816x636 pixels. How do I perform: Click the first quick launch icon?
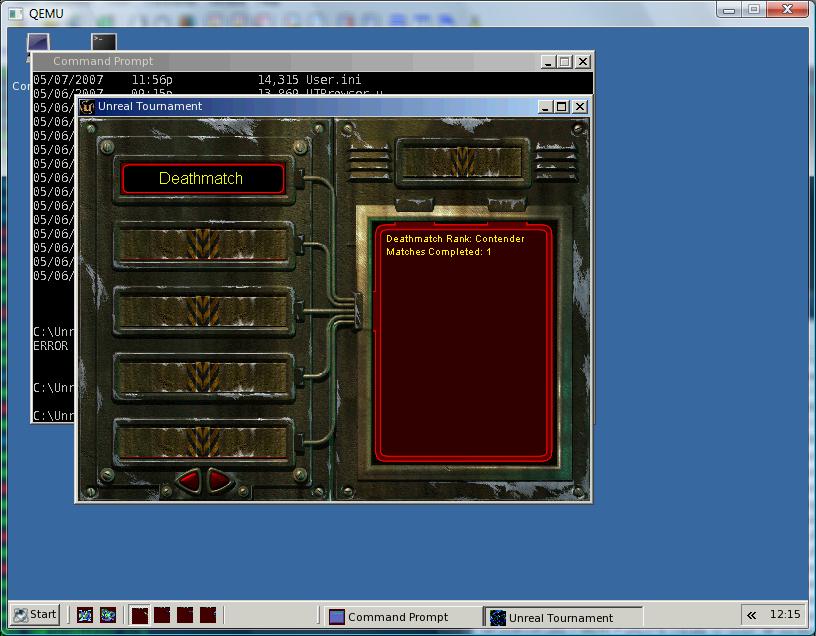point(85,615)
